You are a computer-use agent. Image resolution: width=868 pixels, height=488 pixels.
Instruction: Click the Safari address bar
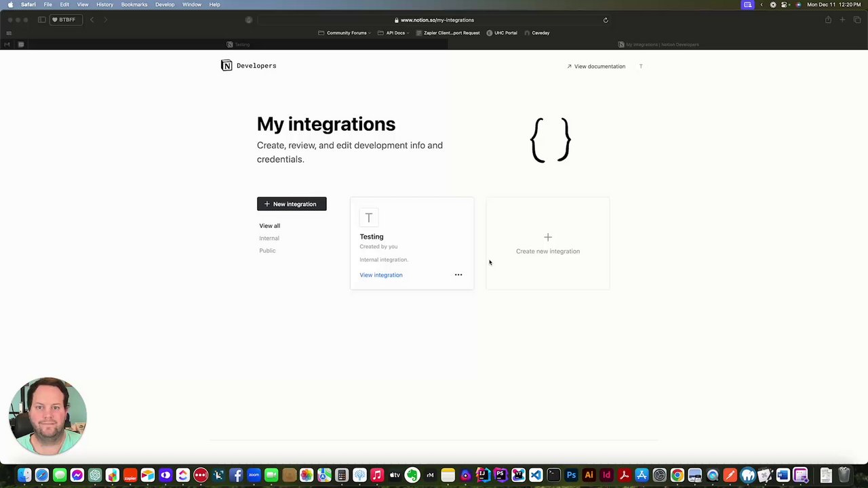coord(434,20)
